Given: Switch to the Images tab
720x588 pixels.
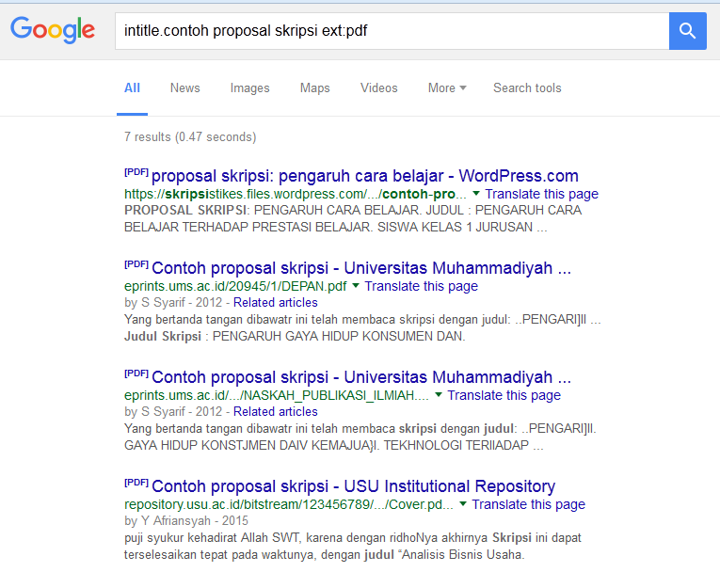Looking at the screenshot, I should pos(249,88).
